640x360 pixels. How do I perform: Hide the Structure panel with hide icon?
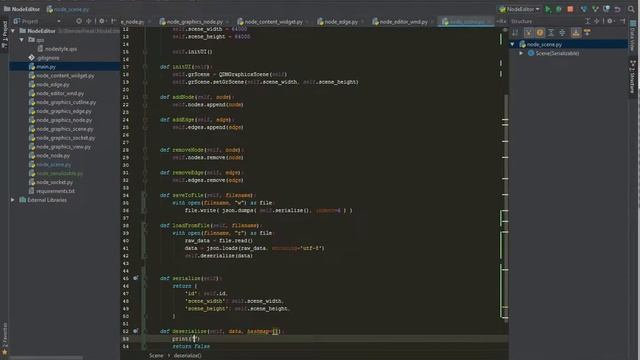click(622, 21)
